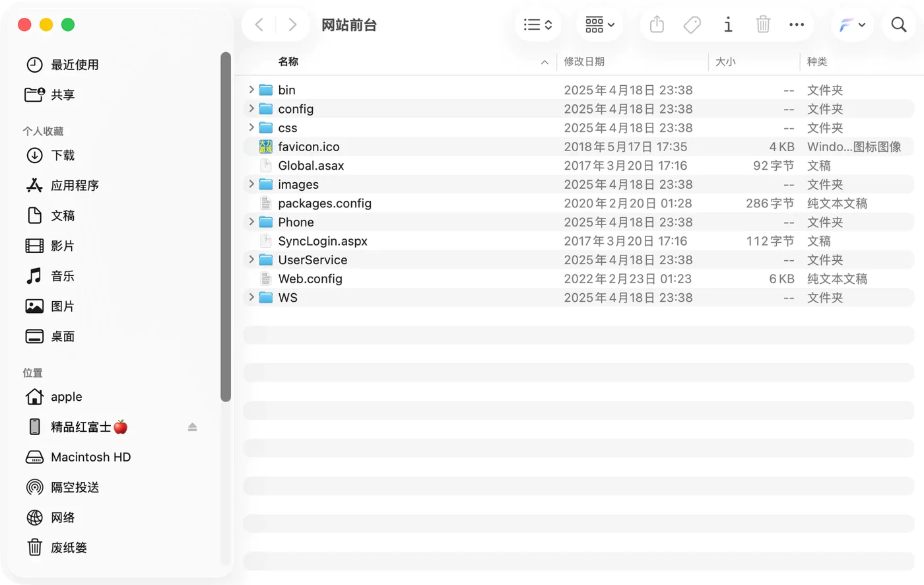The image size is (924, 585).
Task: Go back with the left chevron button
Action: coord(259,25)
